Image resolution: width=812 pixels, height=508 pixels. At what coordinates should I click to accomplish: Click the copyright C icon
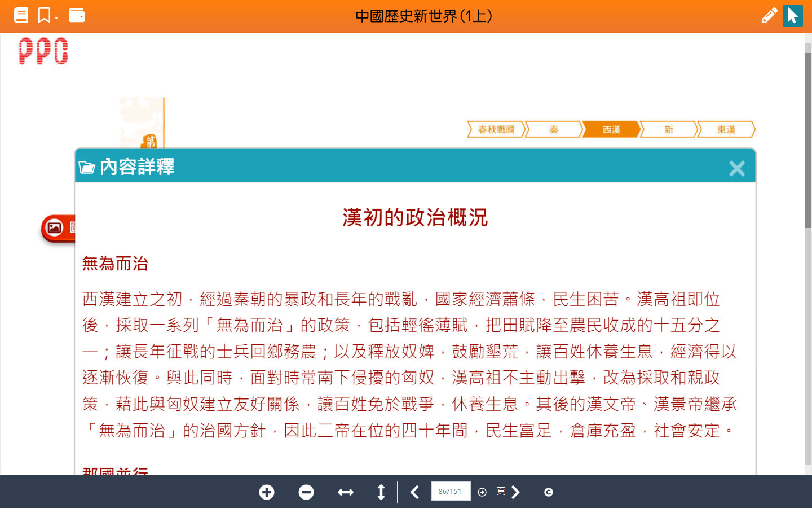click(x=548, y=492)
